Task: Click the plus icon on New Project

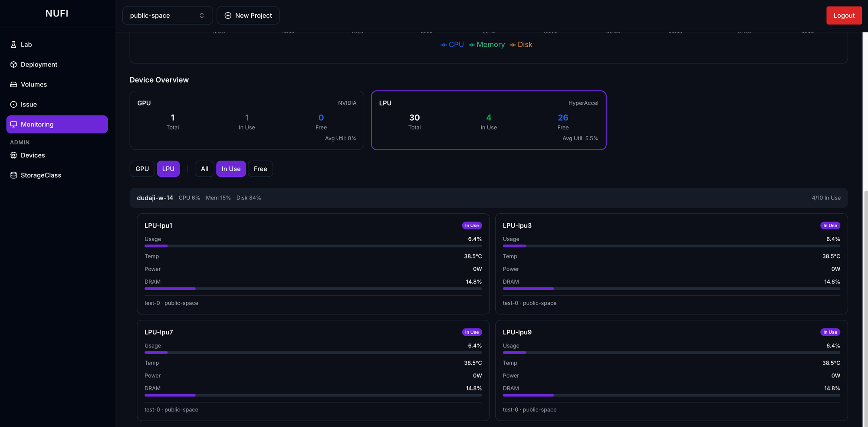Action: pyautogui.click(x=228, y=16)
